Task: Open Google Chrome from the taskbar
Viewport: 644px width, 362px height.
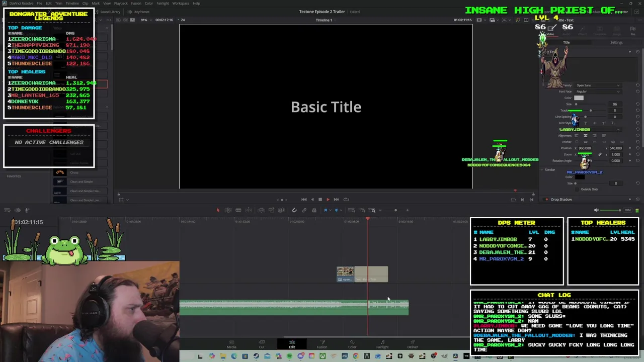Action: [355, 356]
